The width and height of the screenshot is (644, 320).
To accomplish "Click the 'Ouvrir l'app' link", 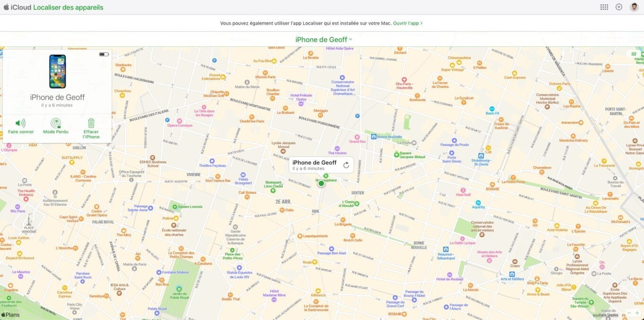I will coord(408,23).
